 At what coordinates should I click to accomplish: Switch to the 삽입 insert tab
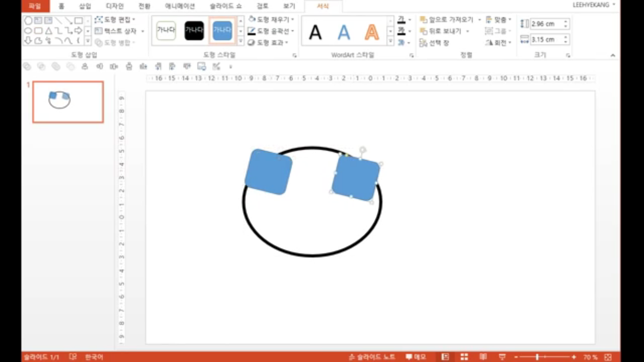pos(86,6)
